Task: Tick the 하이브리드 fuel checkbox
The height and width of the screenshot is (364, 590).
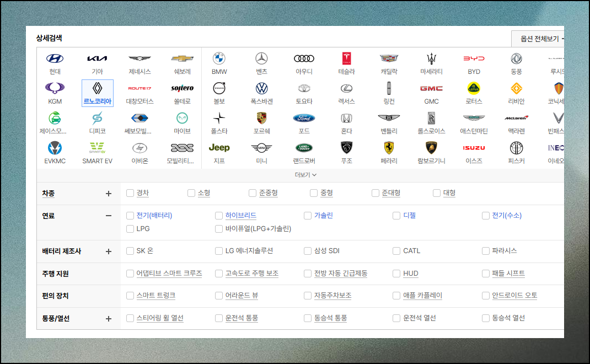Action: click(218, 216)
